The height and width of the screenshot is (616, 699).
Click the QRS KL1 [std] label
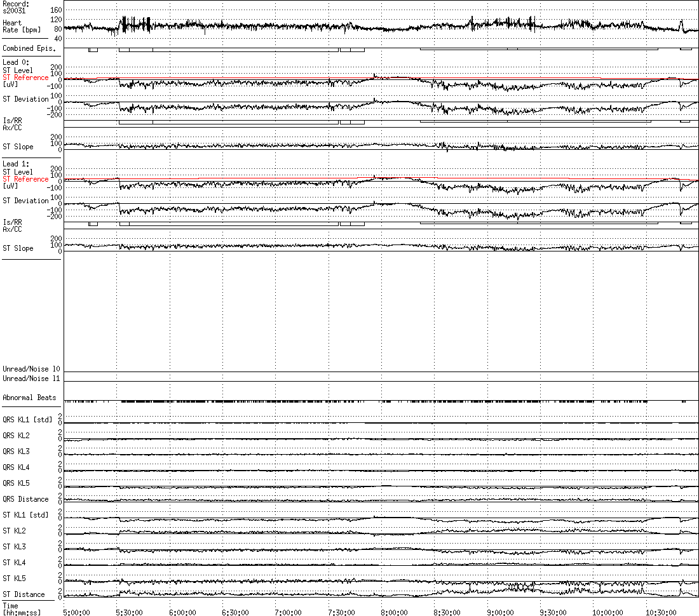coord(27,420)
